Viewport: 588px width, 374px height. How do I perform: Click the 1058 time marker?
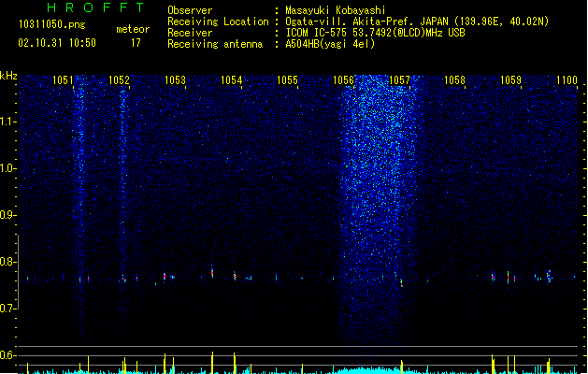click(x=454, y=80)
